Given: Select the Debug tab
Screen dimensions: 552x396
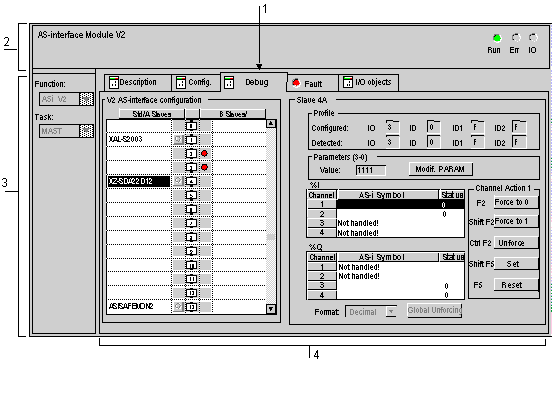Looking at the screenshot, I should point(253,82).
